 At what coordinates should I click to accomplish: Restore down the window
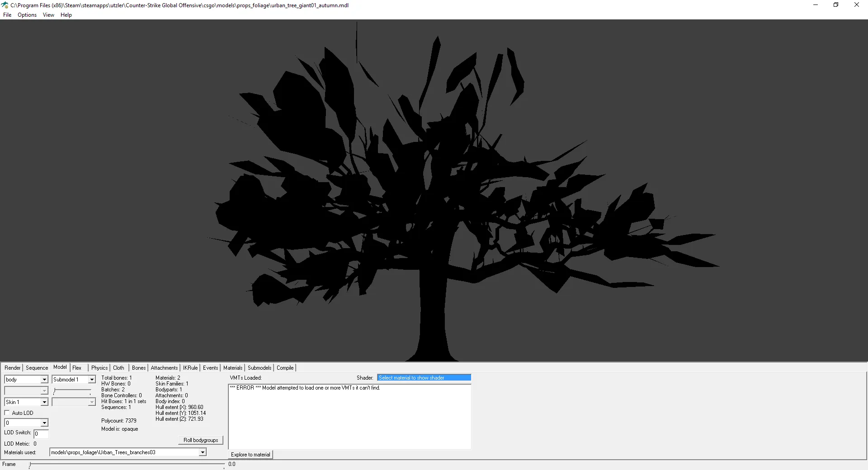point(836,5)
